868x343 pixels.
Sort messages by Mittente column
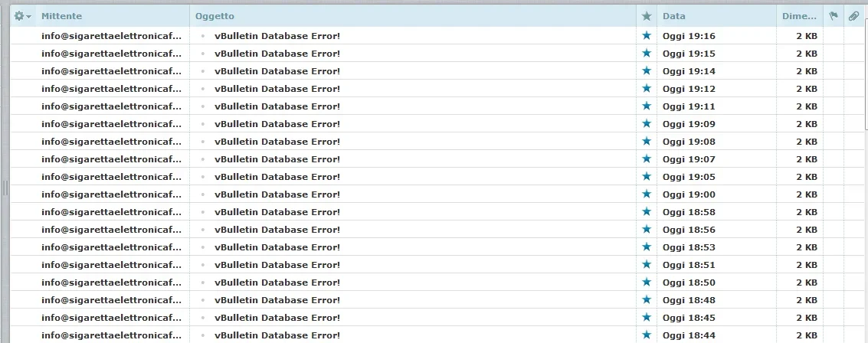(x=61, y=16)
